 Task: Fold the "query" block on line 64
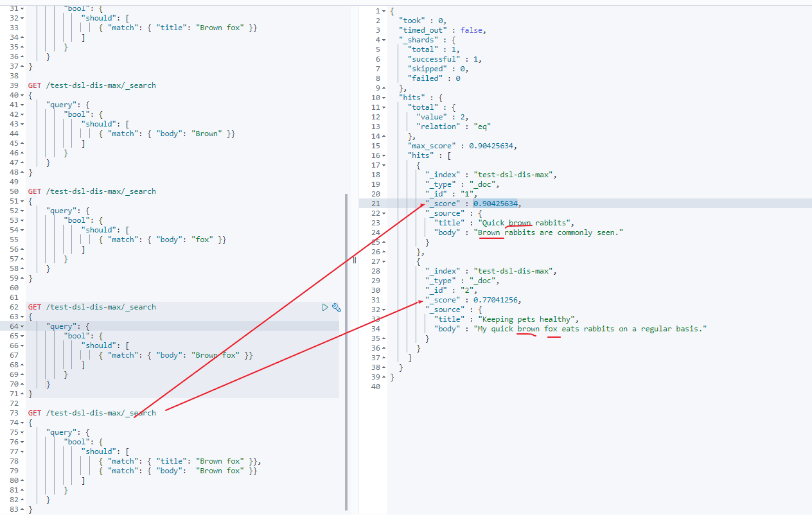[23, 326]
